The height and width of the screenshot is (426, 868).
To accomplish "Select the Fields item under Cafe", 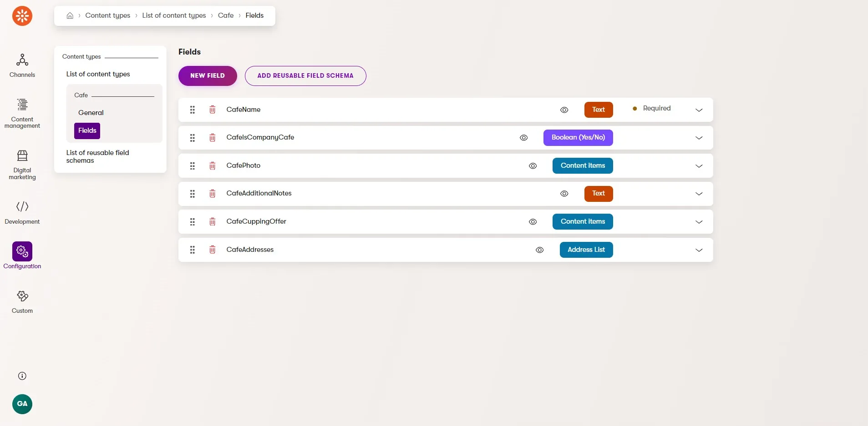I will point(87,130).
